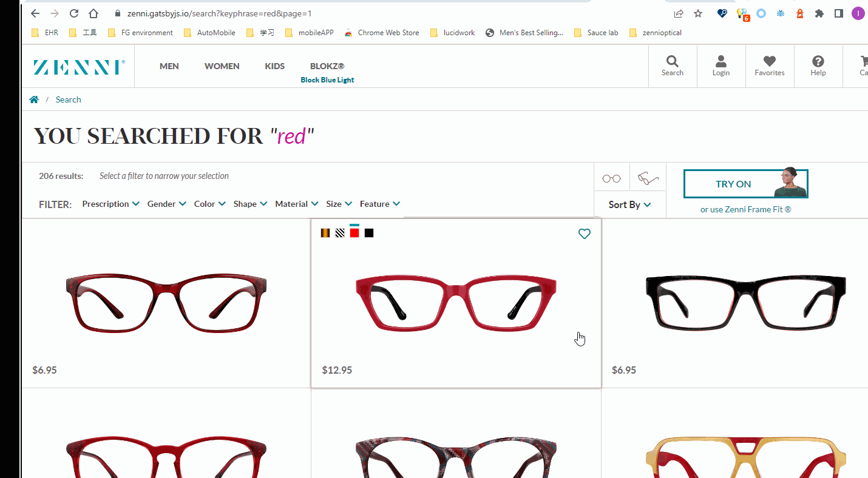Screen dimensions: 868x478
Task: Bookmark this page with star icon
Action: [x=698, y=13]
